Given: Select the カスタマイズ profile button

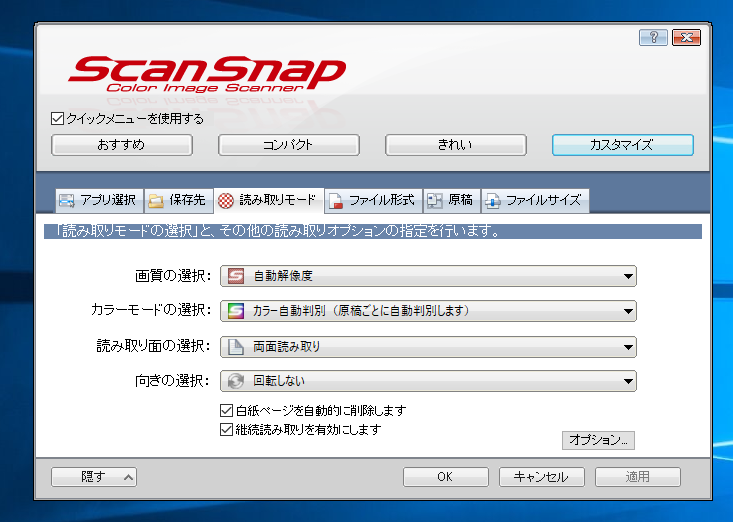Looking at the screenshot, I should (623, 145).
